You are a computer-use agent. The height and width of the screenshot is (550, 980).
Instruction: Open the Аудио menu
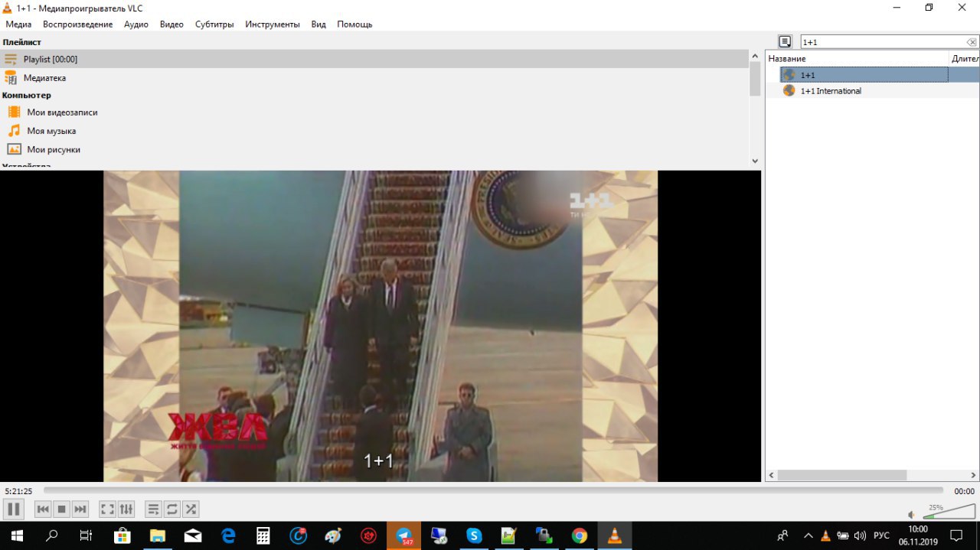[x=136, y=24]
